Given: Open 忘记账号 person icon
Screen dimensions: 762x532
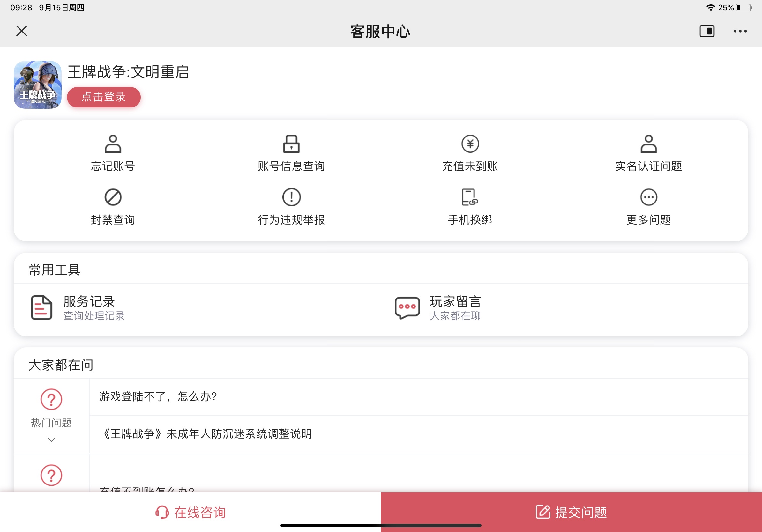Looking at the screenshot, I should [113, 144].
